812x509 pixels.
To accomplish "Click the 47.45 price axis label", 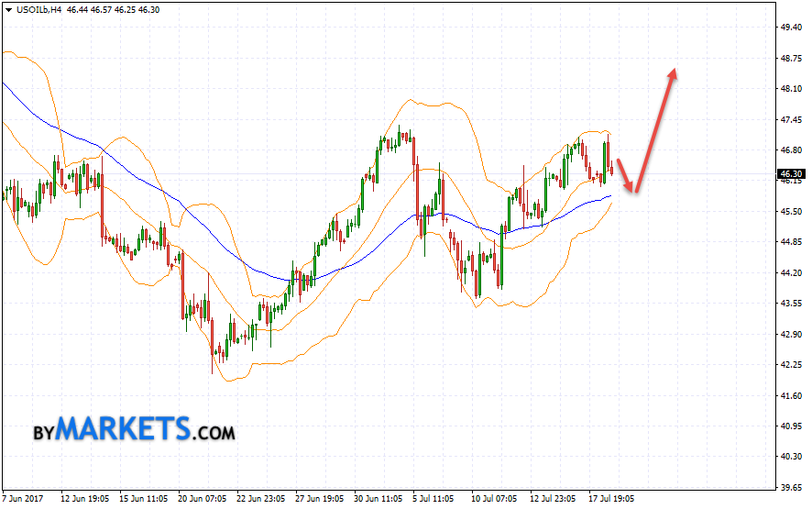I will [791, 119].
